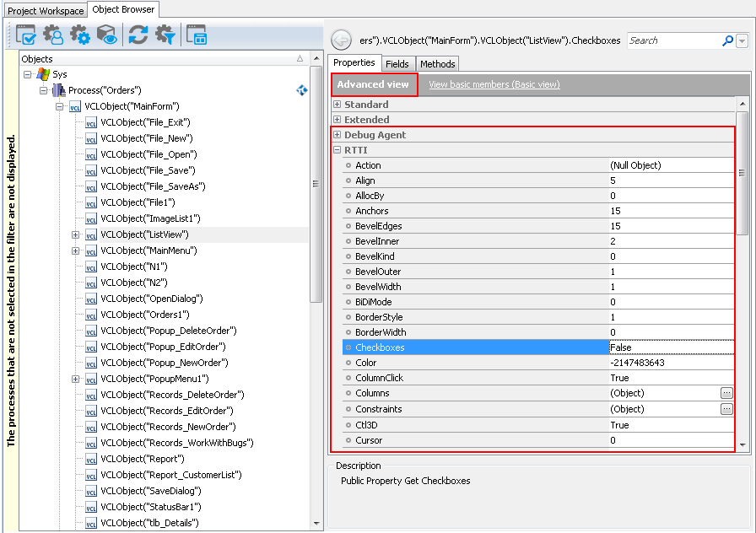Click the back arrow beside the breadcrumb
The height and width of the screenshot is (533, 756).
[340, 40]
